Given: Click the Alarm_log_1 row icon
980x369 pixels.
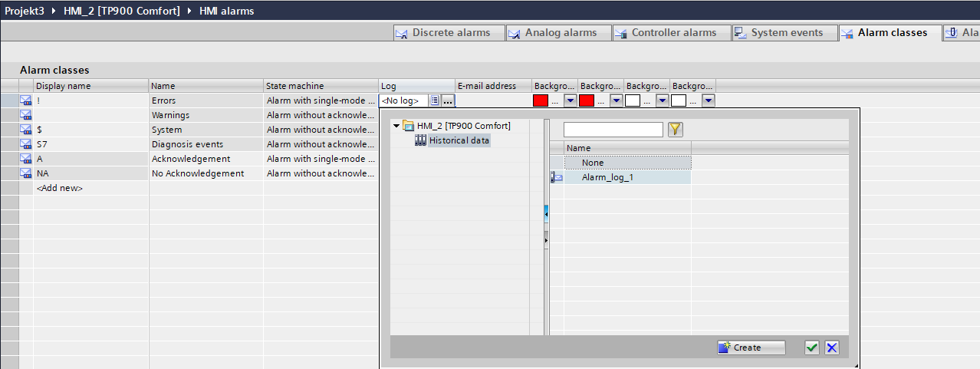Looking at the screenshot, I should [x=557, y=178].
